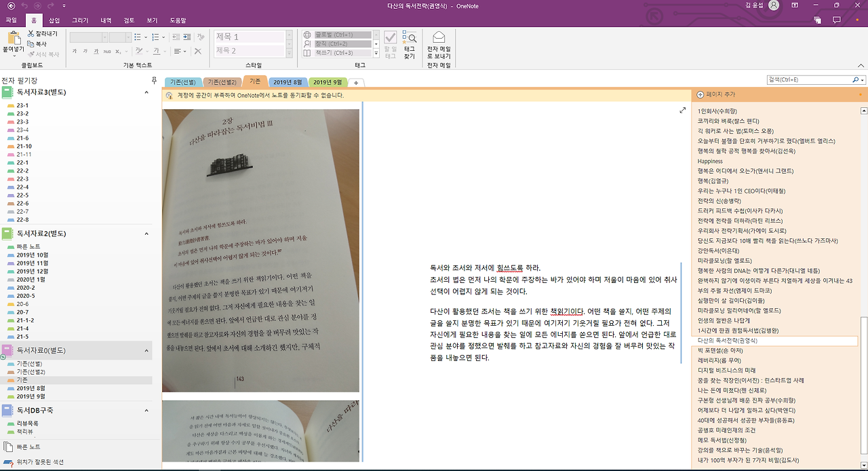Clear formatting with the X icon

(198, 51)
